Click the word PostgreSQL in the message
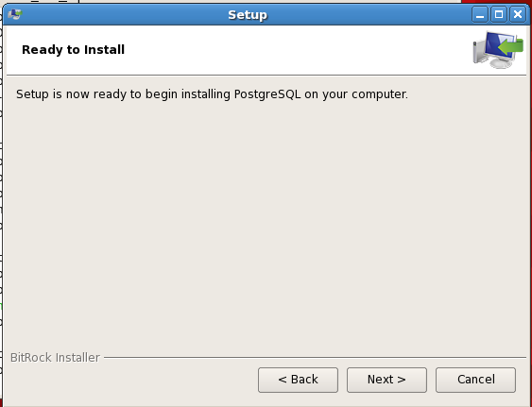Viewport: 532px width, 407px height. (267, 94)
